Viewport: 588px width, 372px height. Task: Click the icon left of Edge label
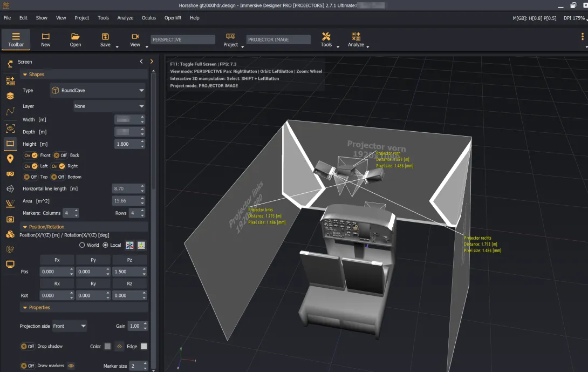tap(119, 347)
